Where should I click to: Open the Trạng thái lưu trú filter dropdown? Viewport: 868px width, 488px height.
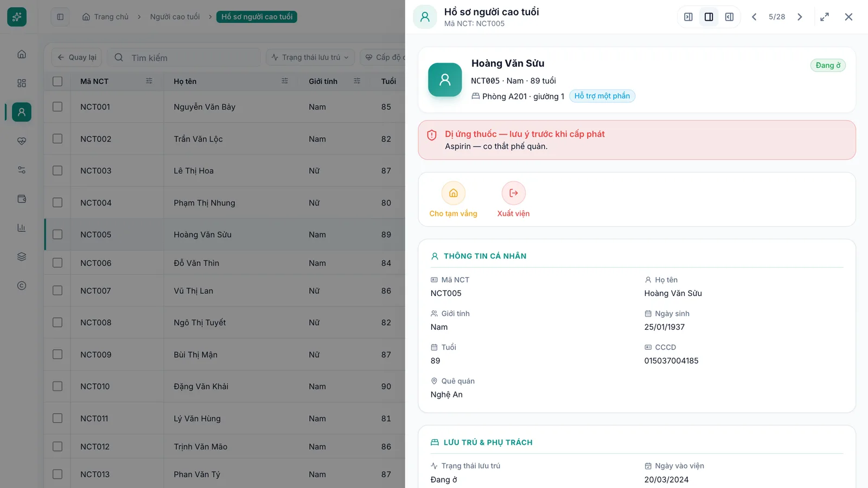[x=310, y=57]
